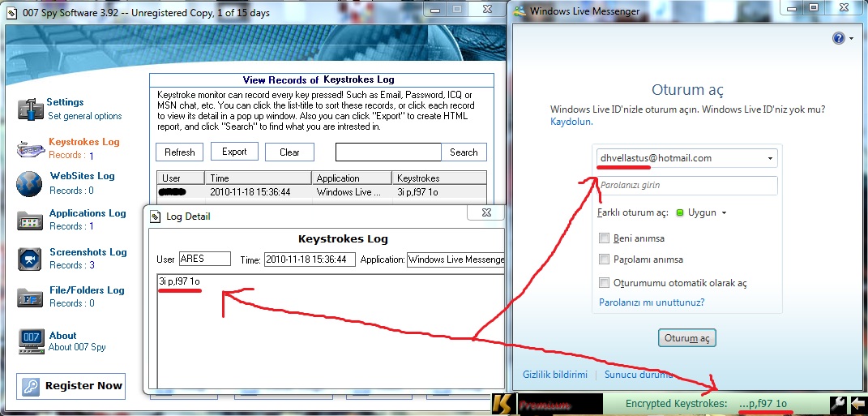Image resolution: width=868 pixels, height=416 pixels.
Task: Click the Application field in Log Detail
Action: pyautogui.click(x=455, y=259)
